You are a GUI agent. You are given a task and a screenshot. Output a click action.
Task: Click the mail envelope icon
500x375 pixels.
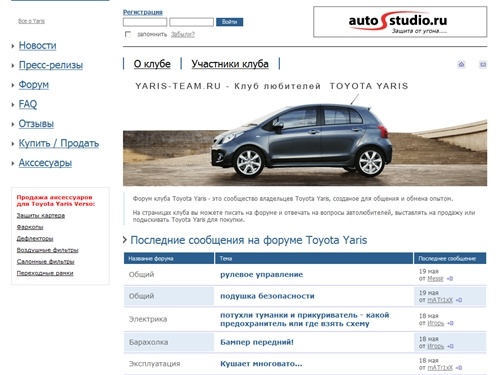pos(483,64)
